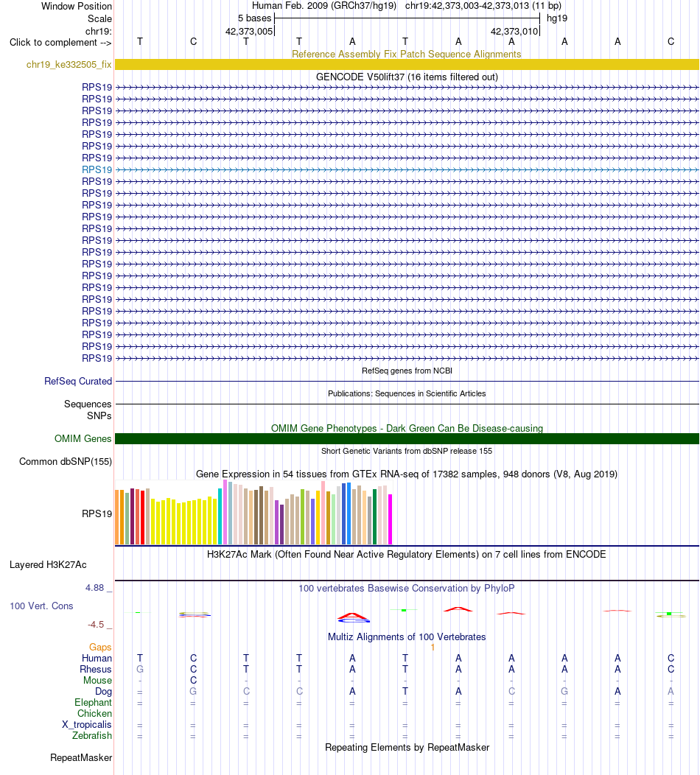The image size is (700, 775).
Task: Click the Layered H3K27Ac track label
Action: tap(48, 564)
